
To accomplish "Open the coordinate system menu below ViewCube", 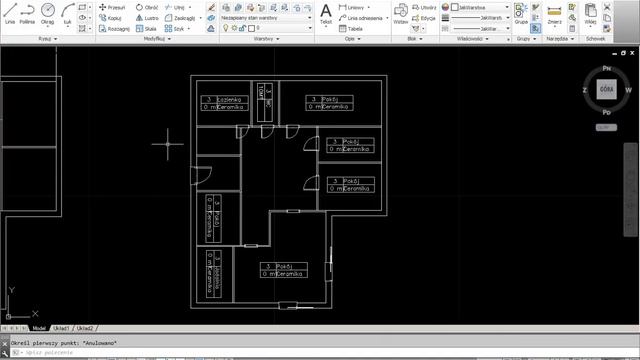I will pos(606,127).
